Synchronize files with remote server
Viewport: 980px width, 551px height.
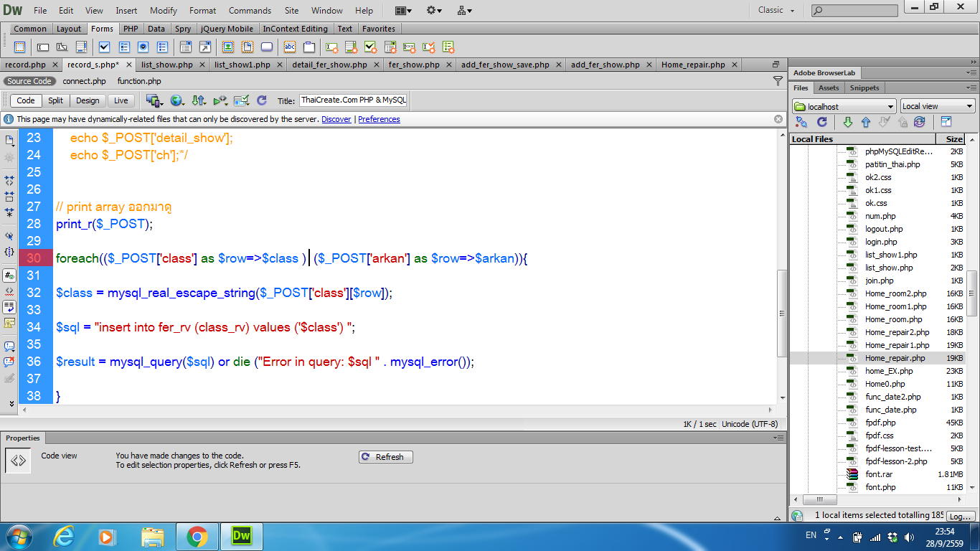point(920,122)
